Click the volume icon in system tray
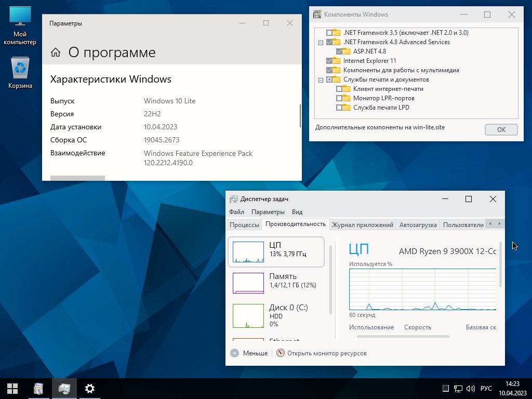Screen dimensions: 532x399 tap(470, 388)
